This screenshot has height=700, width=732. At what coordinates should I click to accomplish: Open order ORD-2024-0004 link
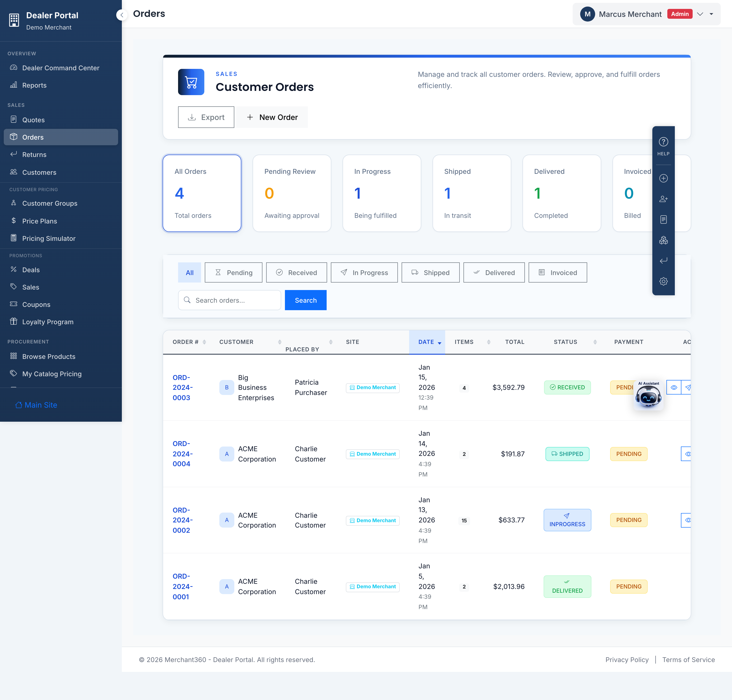(x=183, y=454)
